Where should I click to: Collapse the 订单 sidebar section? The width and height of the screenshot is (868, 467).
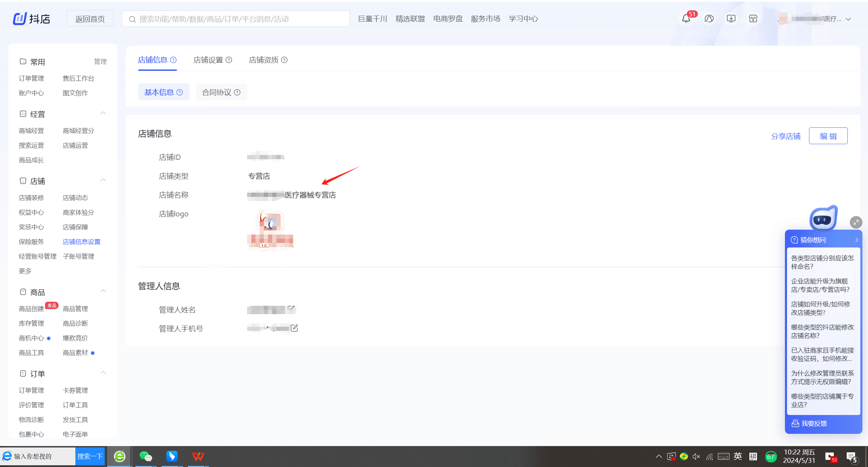[103, 373]
